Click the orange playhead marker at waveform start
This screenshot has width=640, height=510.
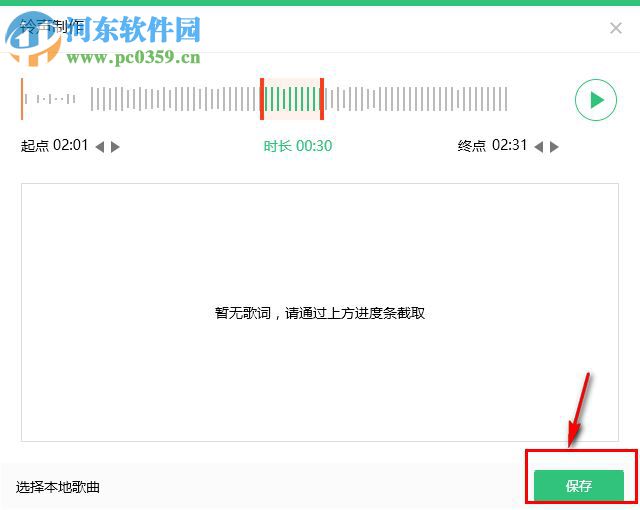tap(22, 99)
